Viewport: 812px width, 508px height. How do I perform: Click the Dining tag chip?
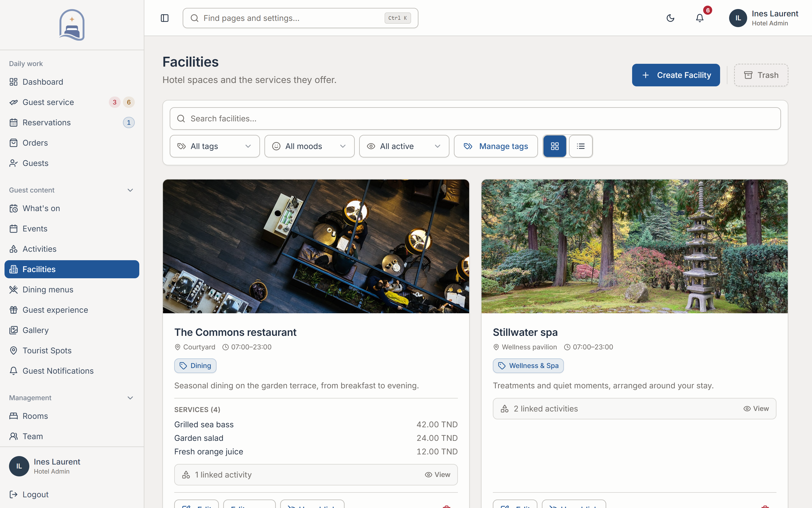[195, 365]
